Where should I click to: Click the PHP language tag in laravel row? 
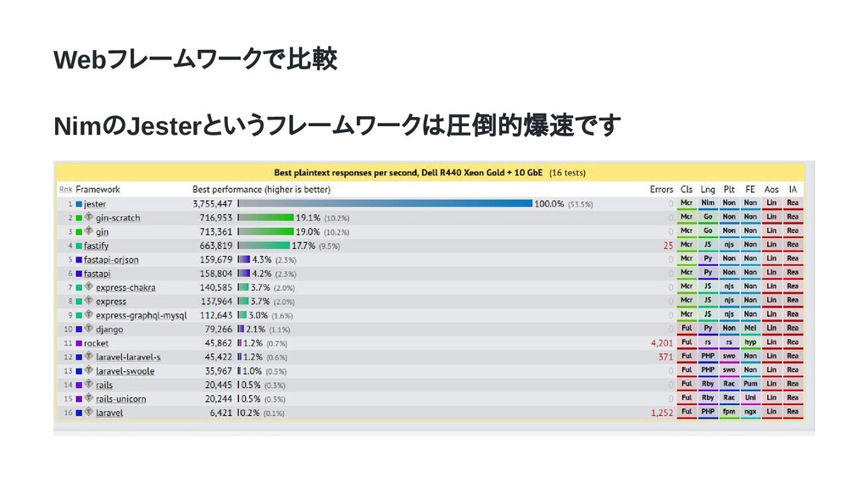[x=708, y=412]
